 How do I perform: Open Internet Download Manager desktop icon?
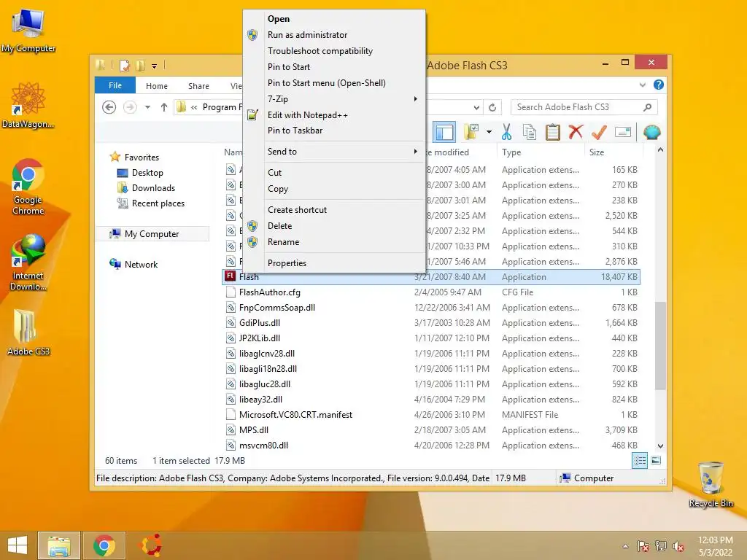pyautogui.click(x=28, y=262)
